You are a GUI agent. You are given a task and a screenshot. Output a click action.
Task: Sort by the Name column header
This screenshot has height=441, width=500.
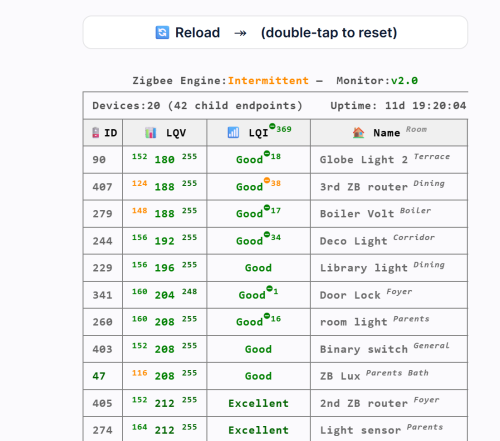[389, 133]
